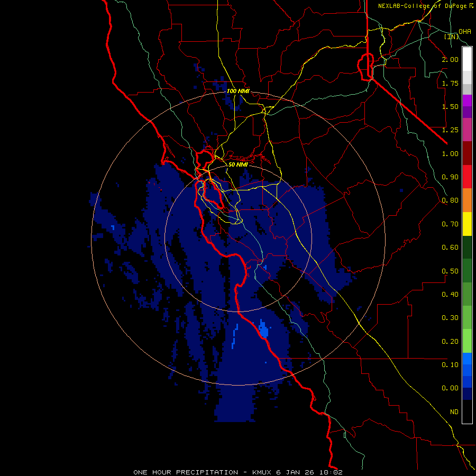Screen dimensions: 476x476
Task: Click the 0.90 legend value
Action: click(x=450, y=177)
